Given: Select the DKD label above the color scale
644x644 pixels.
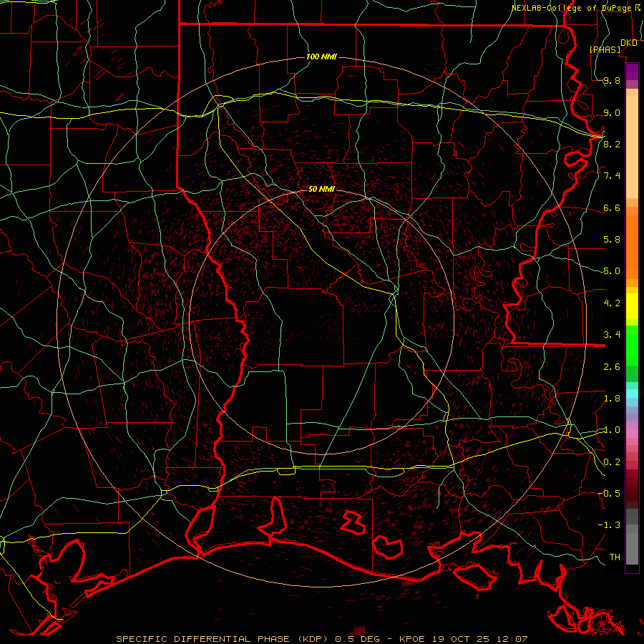Looking at the screenshot, I should click(x=629, y=43).
